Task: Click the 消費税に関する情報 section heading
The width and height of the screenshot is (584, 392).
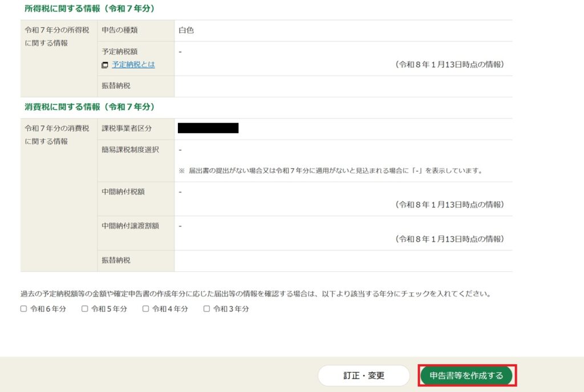Action: coord(90,107)
